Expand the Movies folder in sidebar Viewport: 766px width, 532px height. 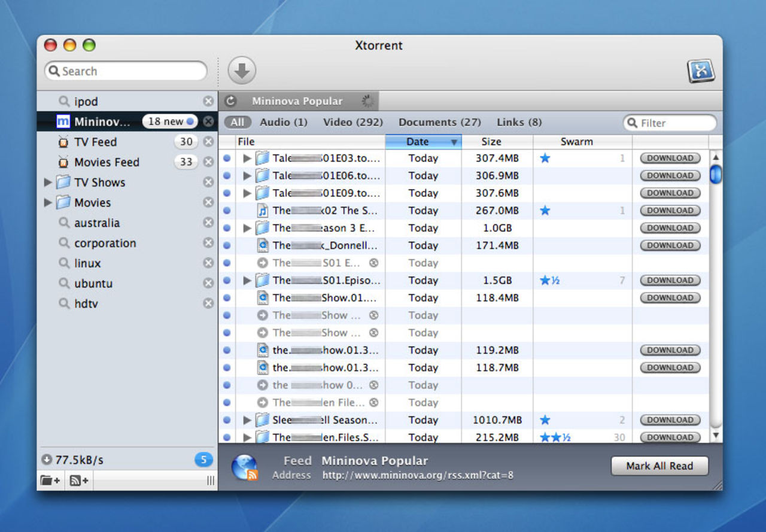point(48,203)
